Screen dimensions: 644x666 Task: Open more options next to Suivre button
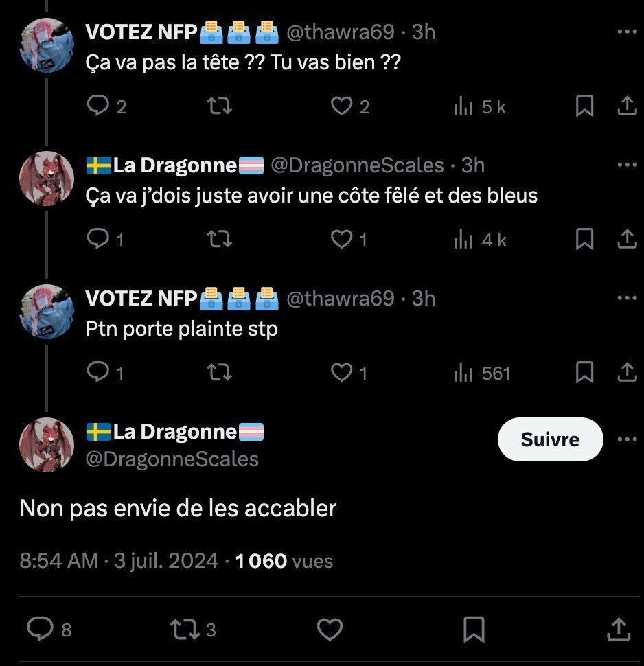coord(627,439)
